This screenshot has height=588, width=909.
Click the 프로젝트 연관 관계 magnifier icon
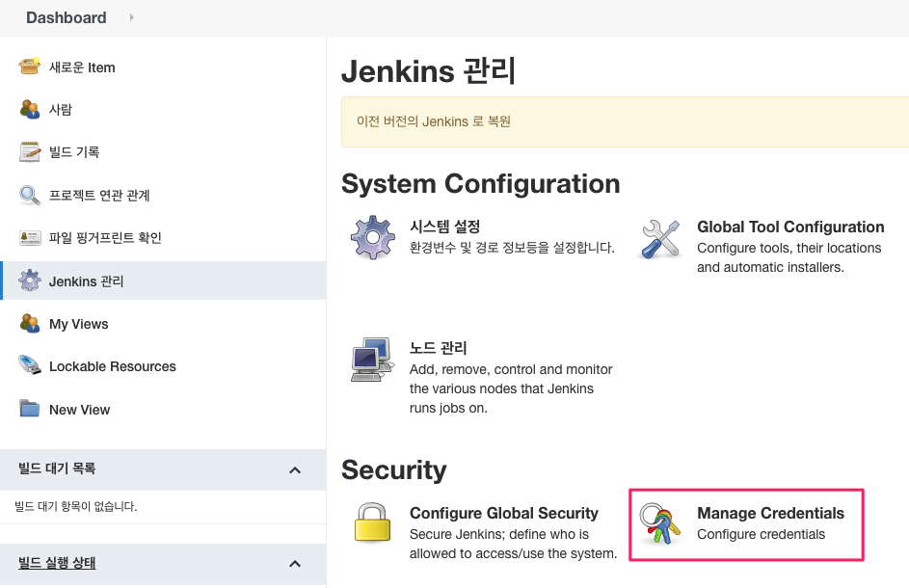(x=30, y=195)
